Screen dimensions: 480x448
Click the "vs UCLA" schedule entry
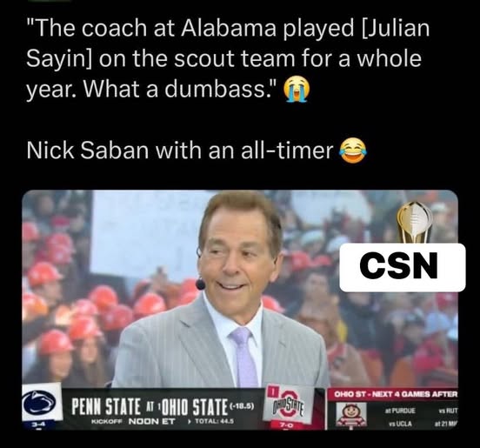[x=399, y=425]
